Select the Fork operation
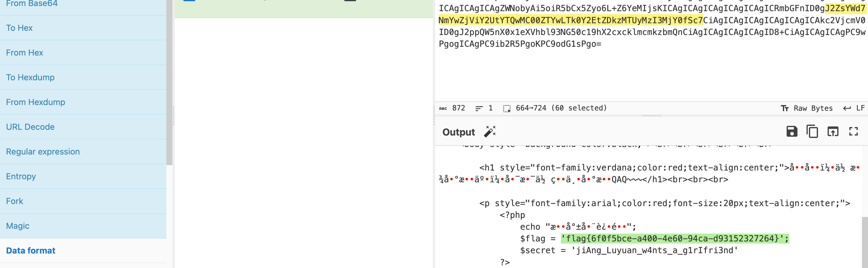Viewport: 868px width, 268px height. point(83,201)
